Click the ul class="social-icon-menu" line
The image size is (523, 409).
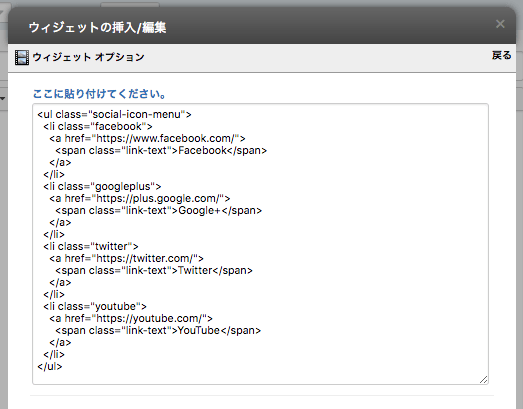click(x=114, y=114)
